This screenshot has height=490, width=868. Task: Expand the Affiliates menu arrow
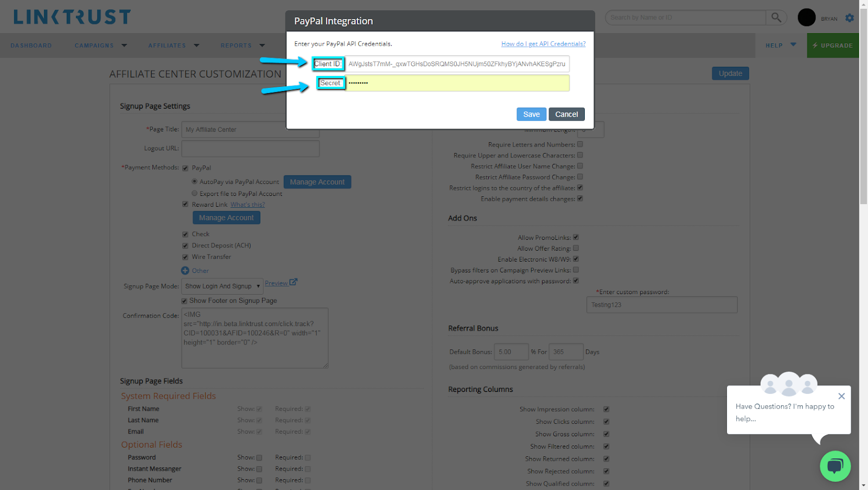point(196,46)
